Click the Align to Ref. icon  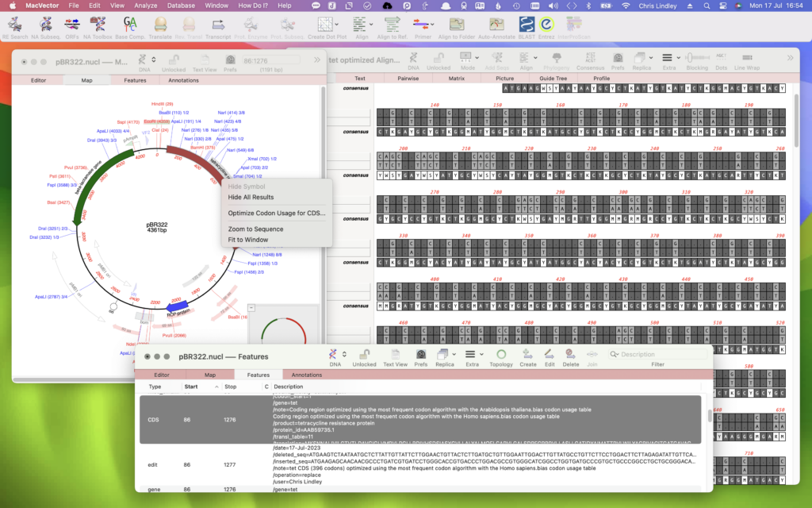(x=392, y=28)
